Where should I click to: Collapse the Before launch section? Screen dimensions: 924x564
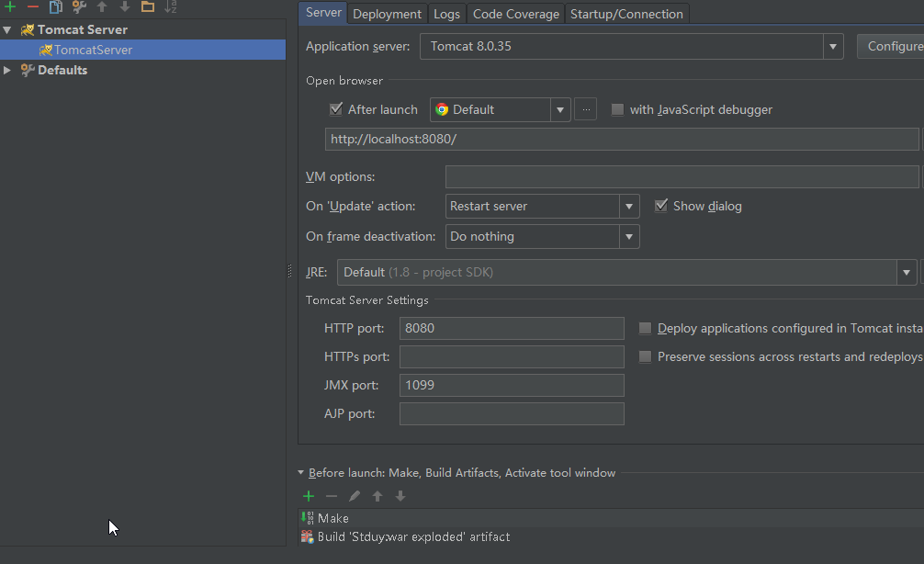tap(300, 473)
